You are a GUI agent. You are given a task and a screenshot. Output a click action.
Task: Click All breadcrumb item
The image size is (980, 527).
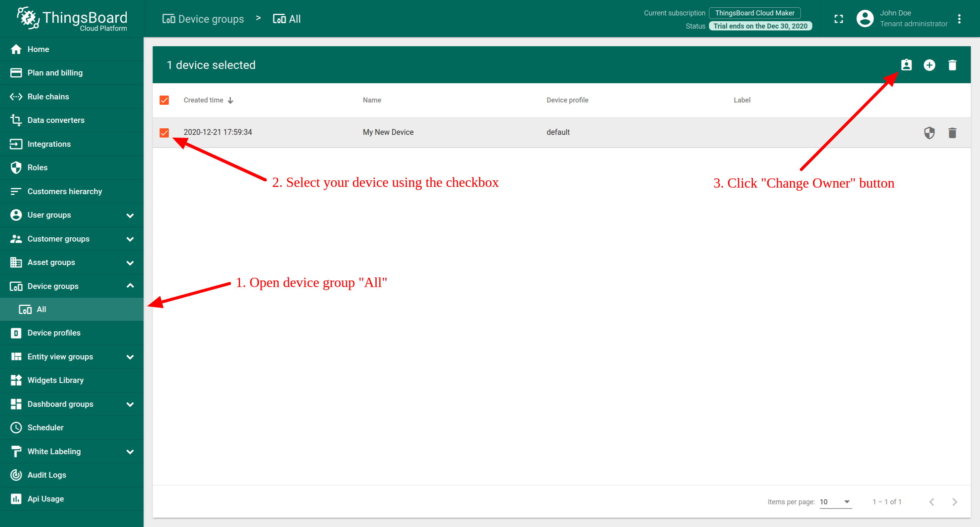click(287, 19)
